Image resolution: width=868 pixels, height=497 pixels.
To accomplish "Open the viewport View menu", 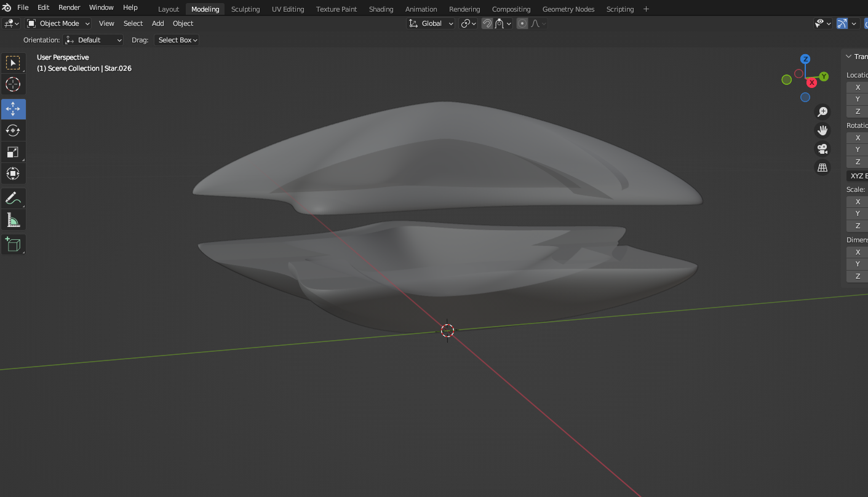I will 106,23.
